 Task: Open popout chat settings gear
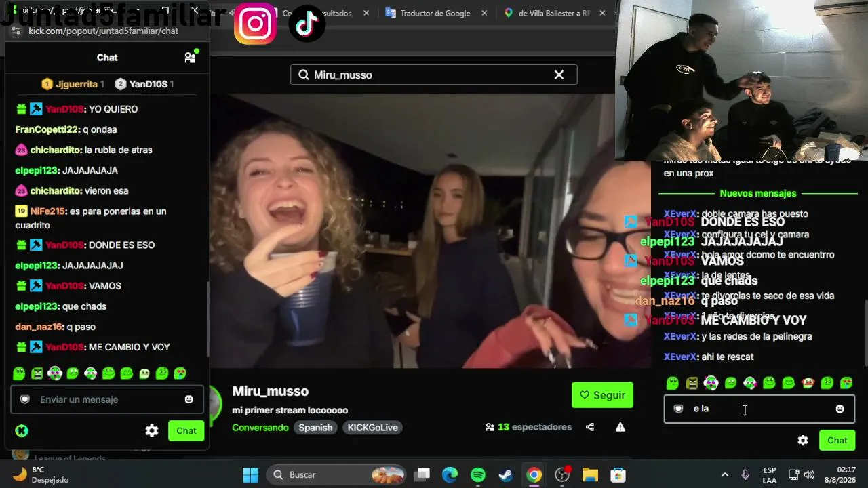[152, 430]
